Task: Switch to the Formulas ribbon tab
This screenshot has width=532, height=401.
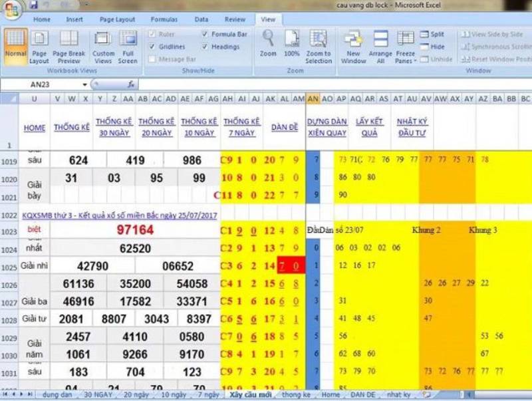Action: [164, 19]
